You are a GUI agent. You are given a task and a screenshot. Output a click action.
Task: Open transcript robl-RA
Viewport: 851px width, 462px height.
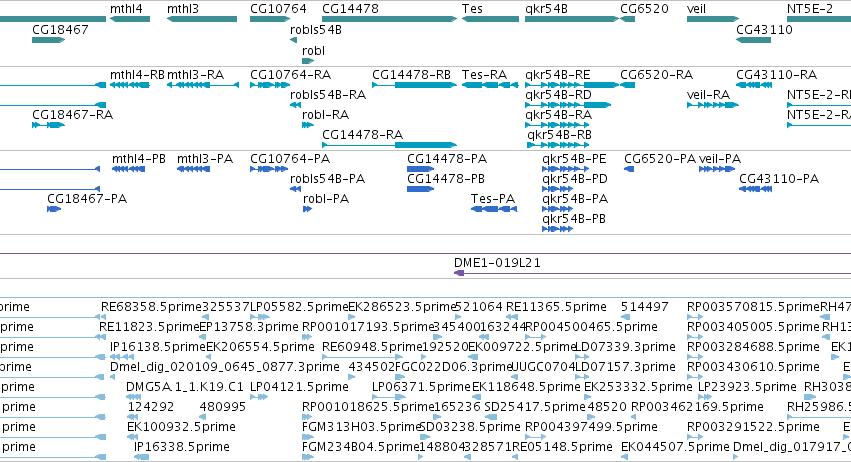click(x=325, y=115)
